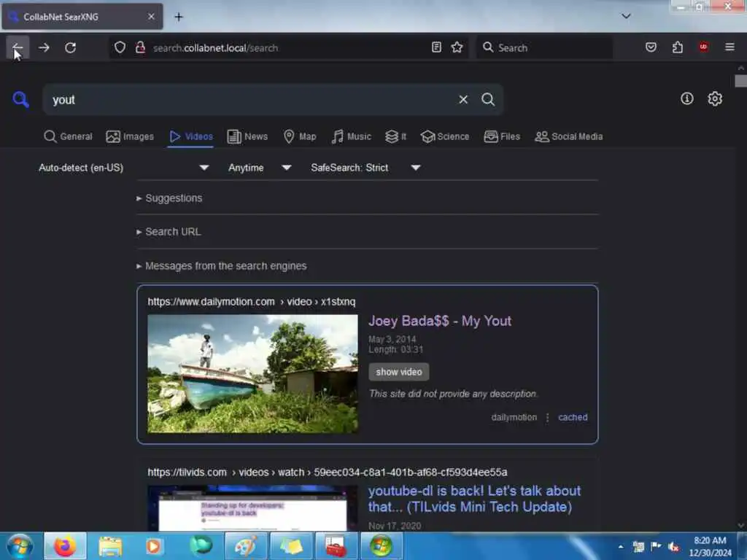The image size is (747, 560).
Task: Click the volume muted tray icon
Action: tap(673, 546)
